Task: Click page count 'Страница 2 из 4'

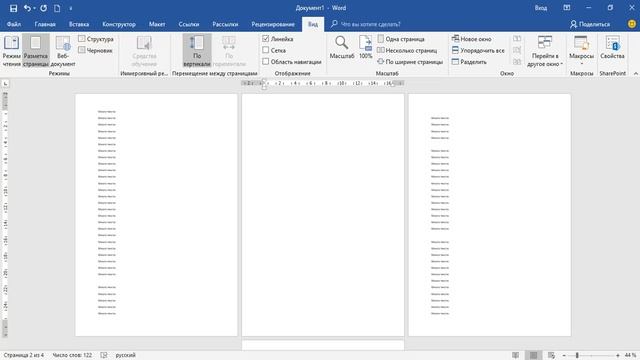Action: (23, 355)
